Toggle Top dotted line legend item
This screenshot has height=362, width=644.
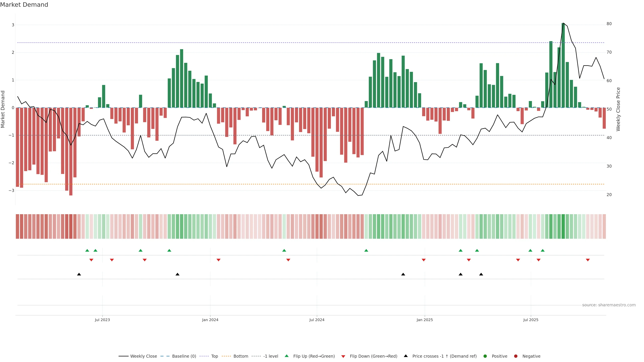click(x=214, y=356)
